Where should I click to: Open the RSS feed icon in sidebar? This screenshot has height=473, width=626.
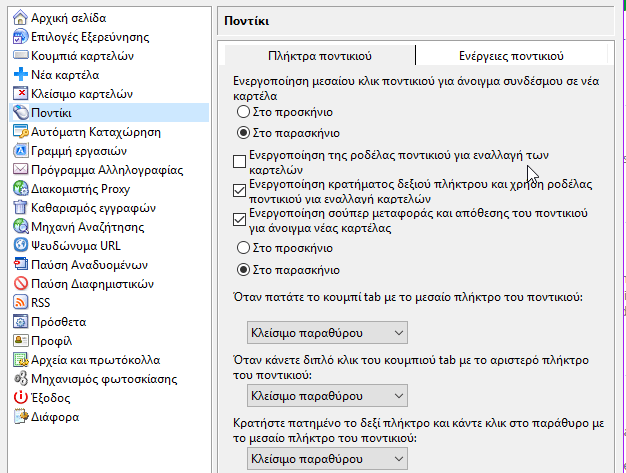pyautogui.click(x=21, y=302)
